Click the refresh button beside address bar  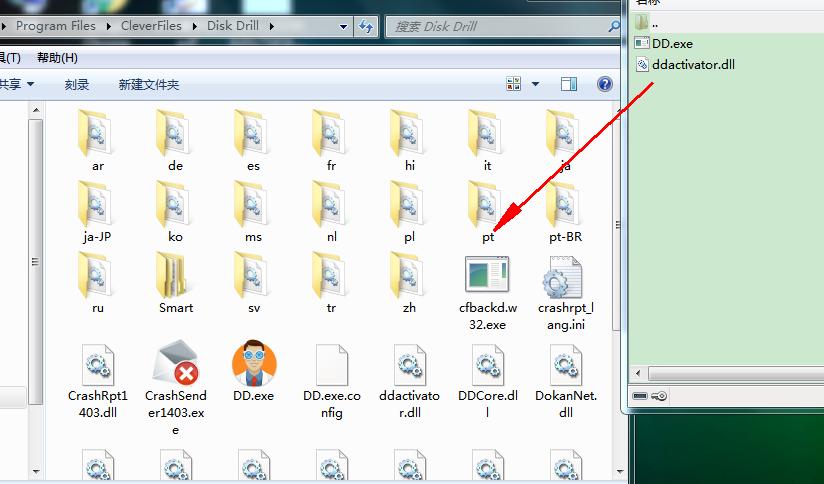[x=366, y=26]
